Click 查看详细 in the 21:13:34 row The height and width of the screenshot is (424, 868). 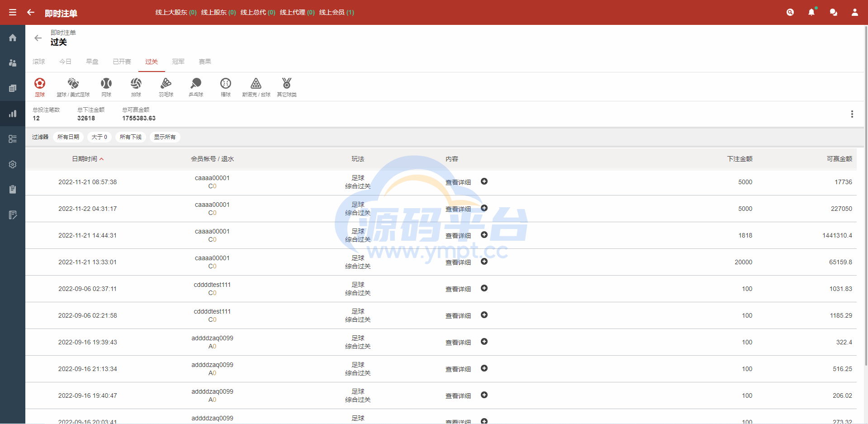[458, 369]
